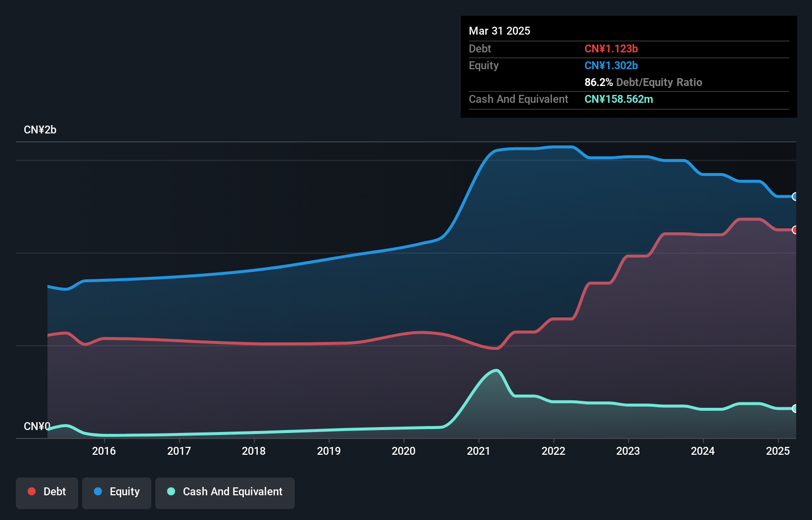Image resolution: width=812 pixels, height=520 pixels.
Task: Click the teal Cash And Equivalent legend dot
Action: click(171, 491)
